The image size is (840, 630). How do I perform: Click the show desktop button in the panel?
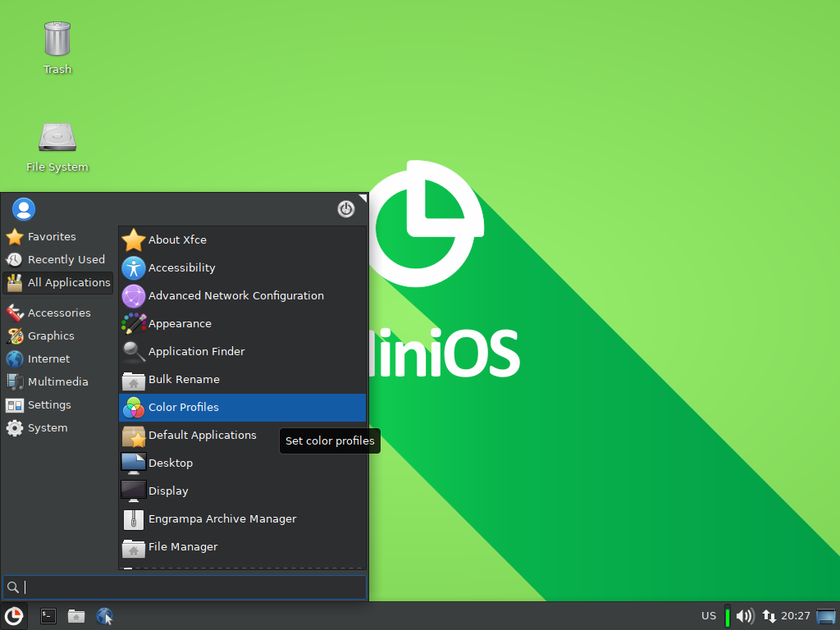[826, 616]
